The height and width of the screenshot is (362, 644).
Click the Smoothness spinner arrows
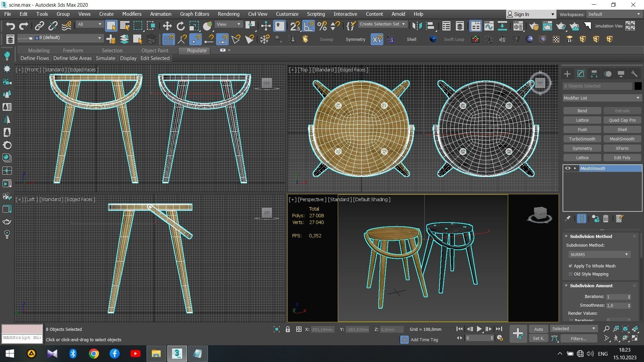click(629, 305)
